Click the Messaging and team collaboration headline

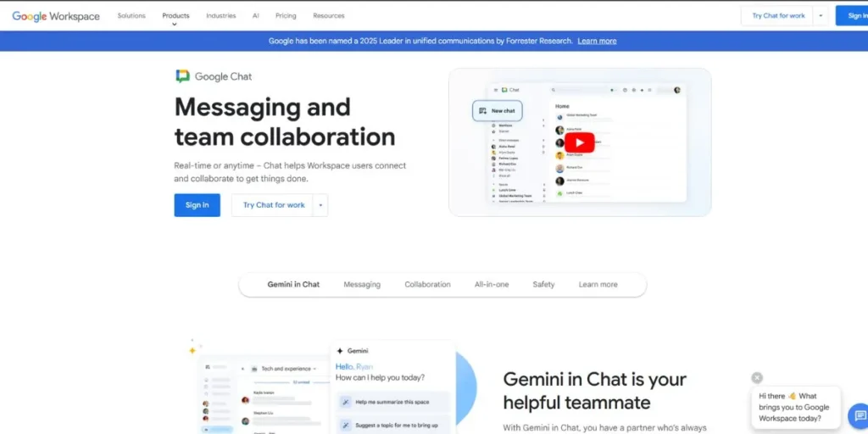click(x=285, y=122)
